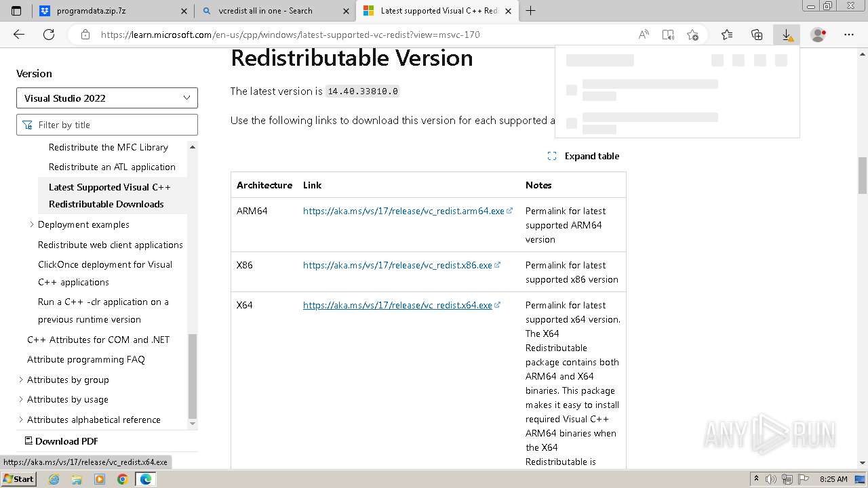This screenshot has width=868, height=488.
Task: Open File Explorer from taskbar
Action: (x=77, y=479)
